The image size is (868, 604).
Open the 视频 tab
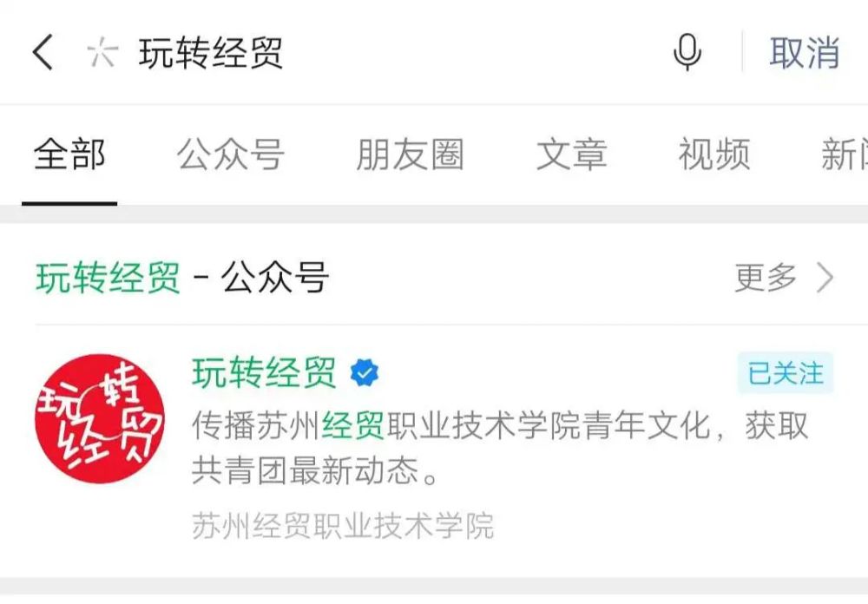[714, 154]
